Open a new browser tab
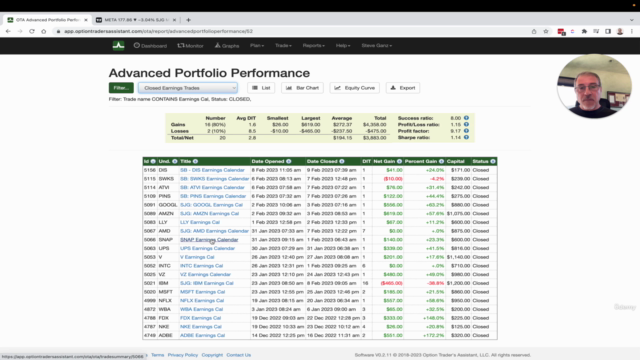The image size is (640, 360). (188, 20)
